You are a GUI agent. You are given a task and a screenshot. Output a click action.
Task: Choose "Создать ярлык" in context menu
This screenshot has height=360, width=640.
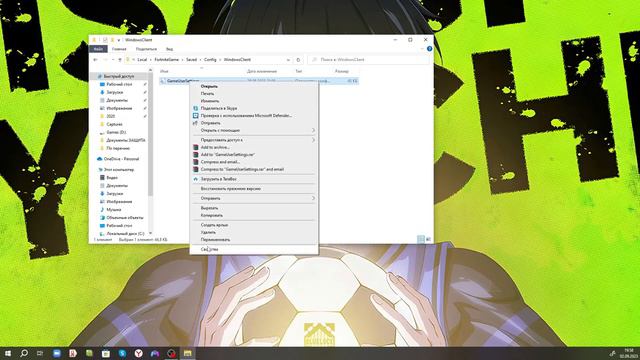[x=214, y=225]
